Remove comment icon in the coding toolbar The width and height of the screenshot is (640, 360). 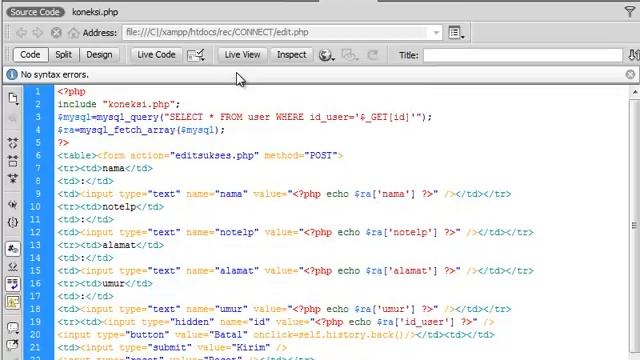click(13, 345)
